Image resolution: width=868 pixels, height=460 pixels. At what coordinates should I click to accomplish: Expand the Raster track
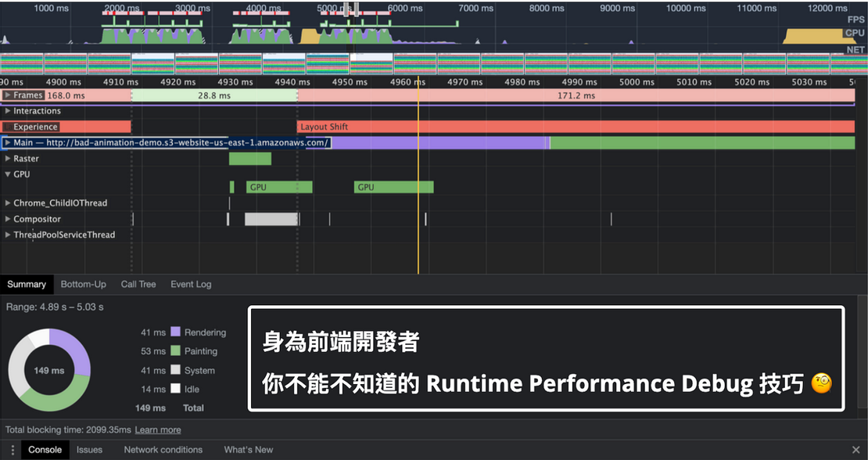8,159
